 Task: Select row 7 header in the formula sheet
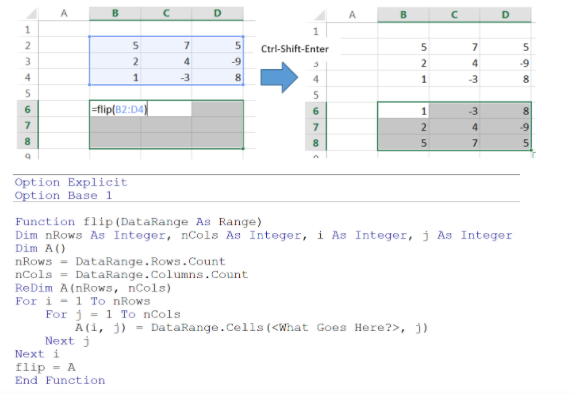(x=27, y=125)
